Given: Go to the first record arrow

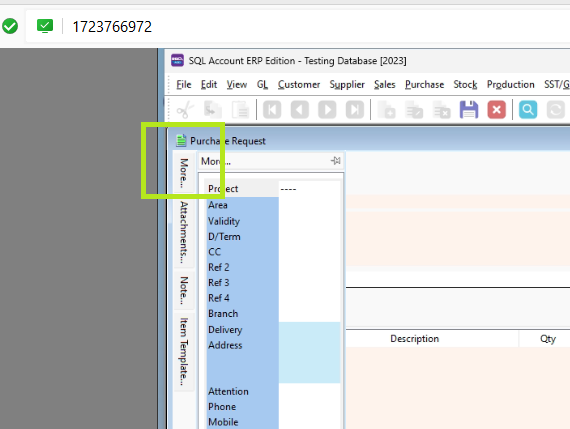Looking at the screenshot, I should tap(272, 109).
